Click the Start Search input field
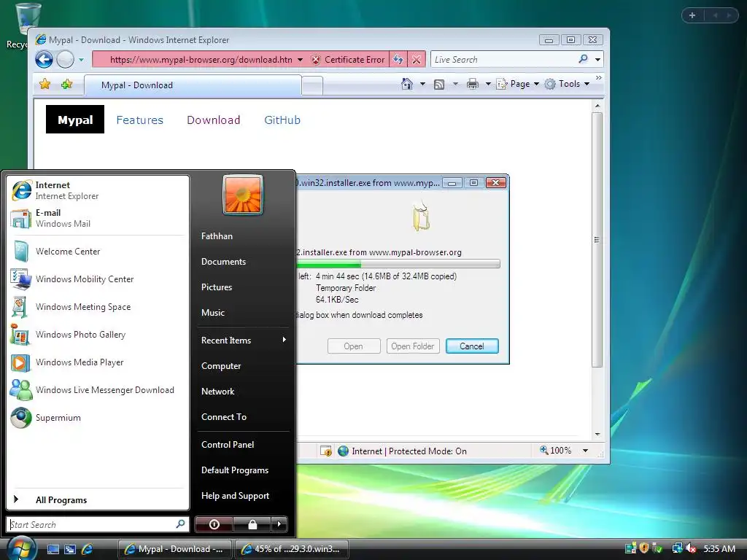This screenshot has height=560, width=747. [x=91, y=524]
